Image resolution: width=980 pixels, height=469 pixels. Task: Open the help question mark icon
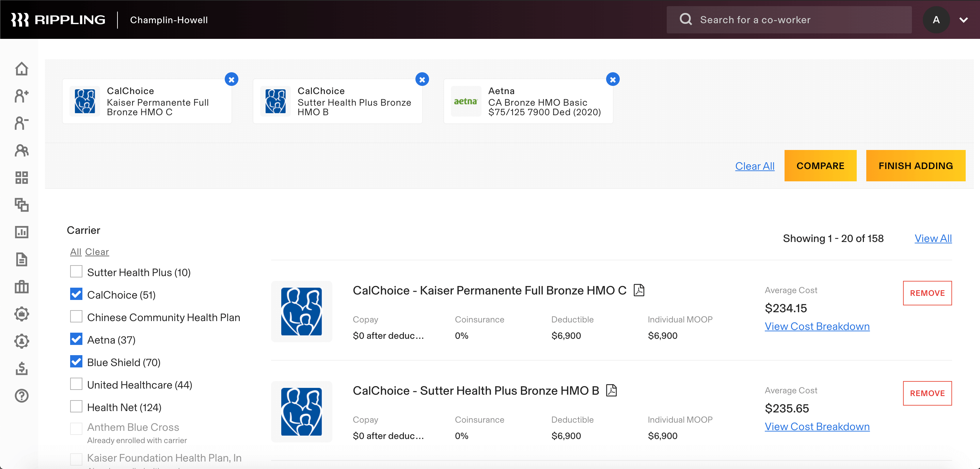pos(22,395)
